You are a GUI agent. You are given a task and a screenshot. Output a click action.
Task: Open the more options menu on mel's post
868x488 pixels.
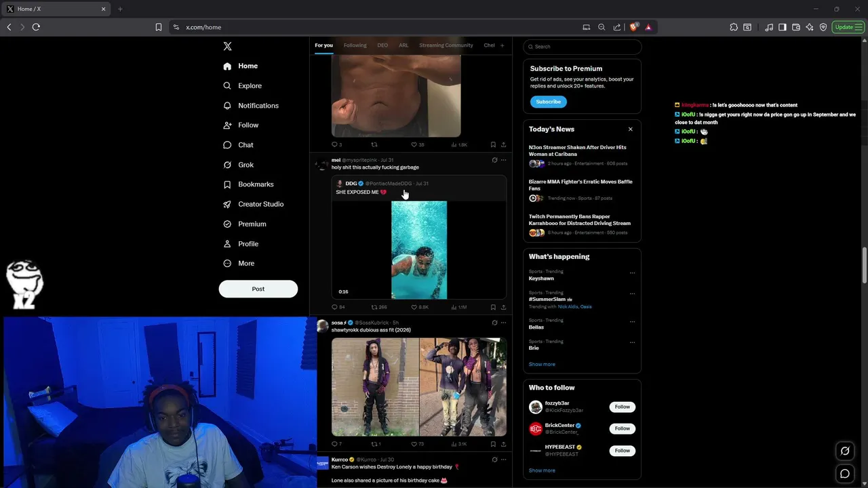(x=503, y=160)
